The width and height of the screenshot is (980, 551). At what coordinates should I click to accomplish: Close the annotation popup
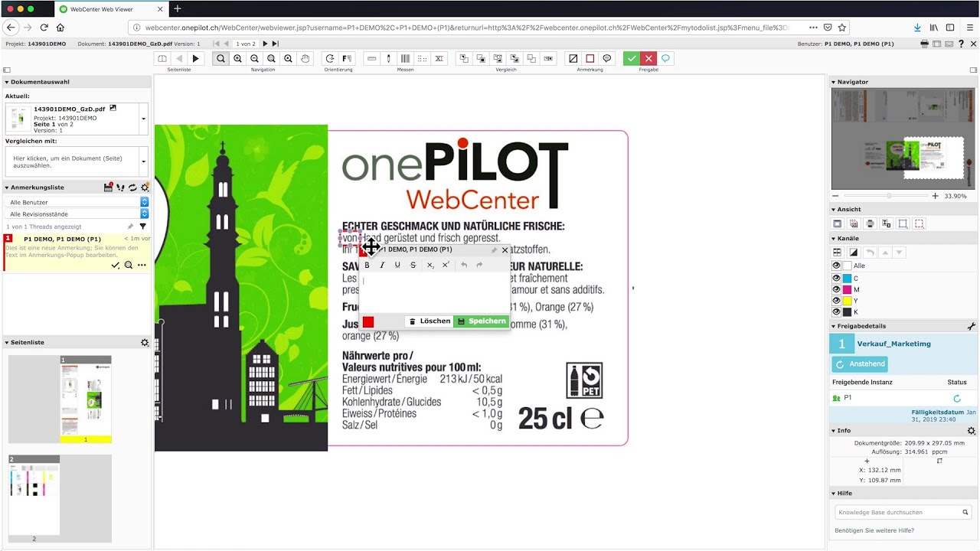tap(505, 250)
